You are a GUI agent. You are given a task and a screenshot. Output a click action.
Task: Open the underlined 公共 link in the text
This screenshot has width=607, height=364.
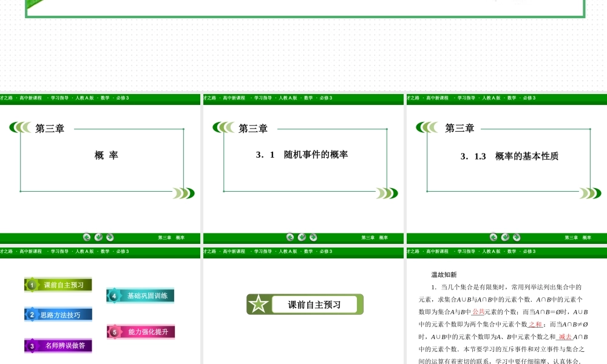point(478,311)
